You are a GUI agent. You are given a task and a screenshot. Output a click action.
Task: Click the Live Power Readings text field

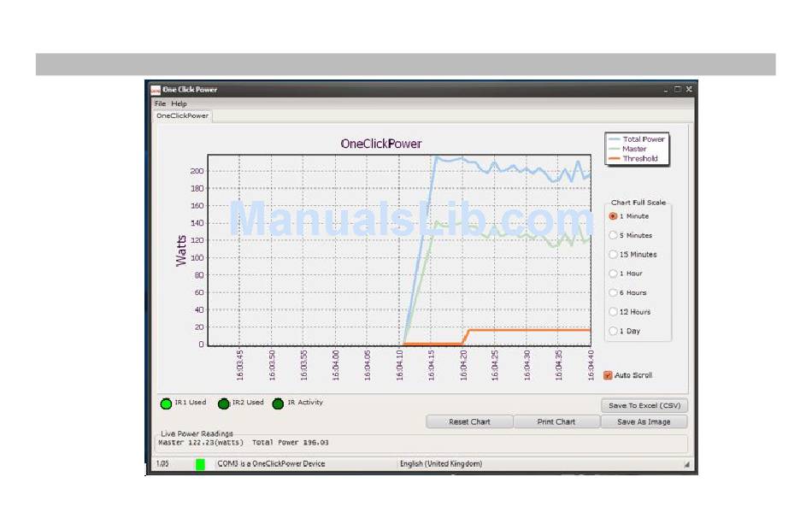(421, 443)
